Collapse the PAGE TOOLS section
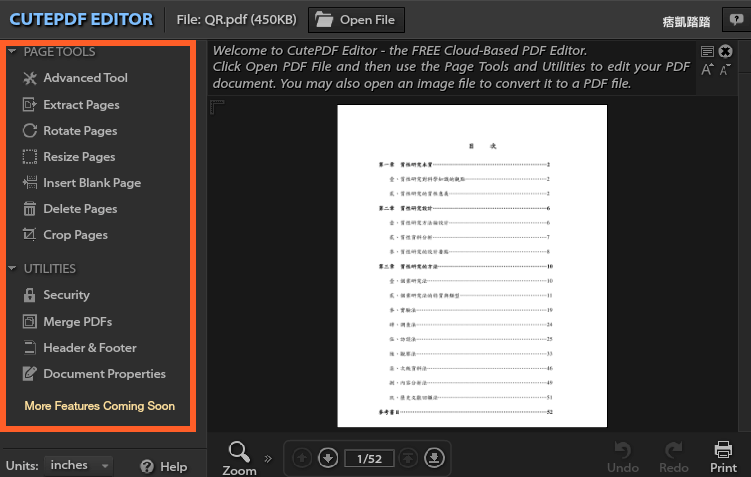The image size is (751, 477). [x=12, y=51]
